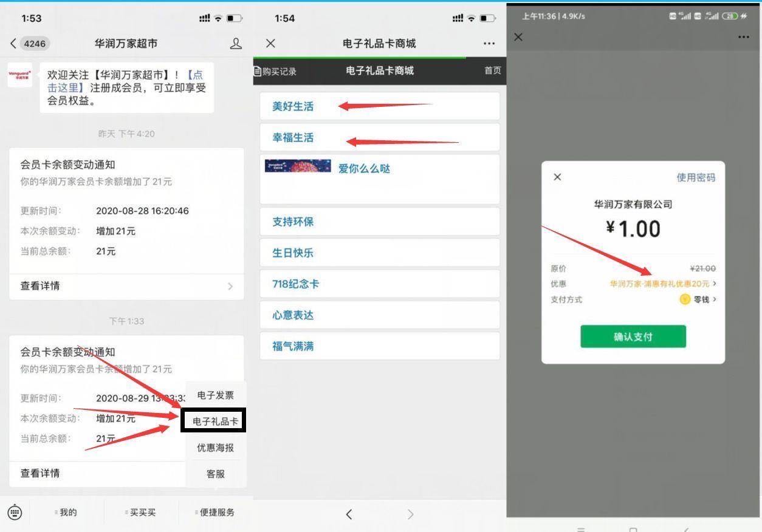This screenshot has height=532, width=762.
Task: Select 生日快乐 gift card category
Action: pyautogui.click(x=380, y=253)
